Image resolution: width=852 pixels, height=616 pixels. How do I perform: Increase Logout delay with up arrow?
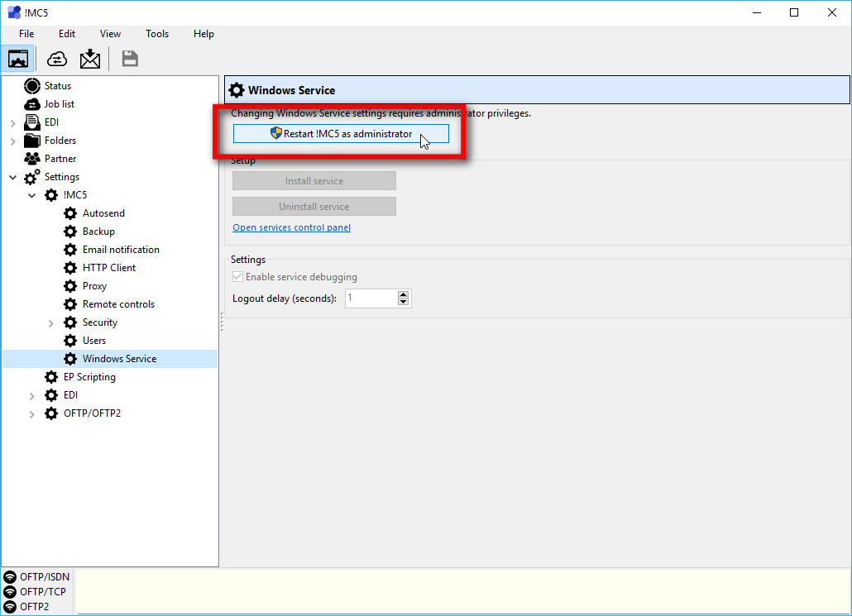pos(403,294)
